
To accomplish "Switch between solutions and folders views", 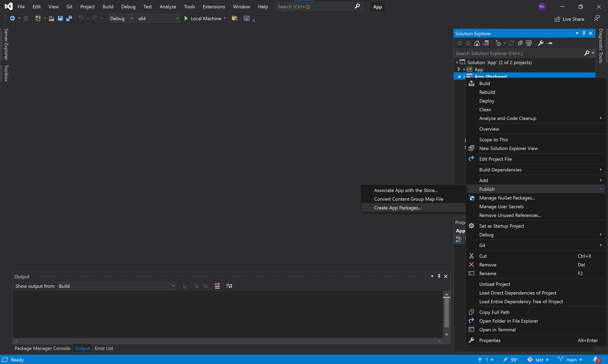I will click(x=486, y=43).
